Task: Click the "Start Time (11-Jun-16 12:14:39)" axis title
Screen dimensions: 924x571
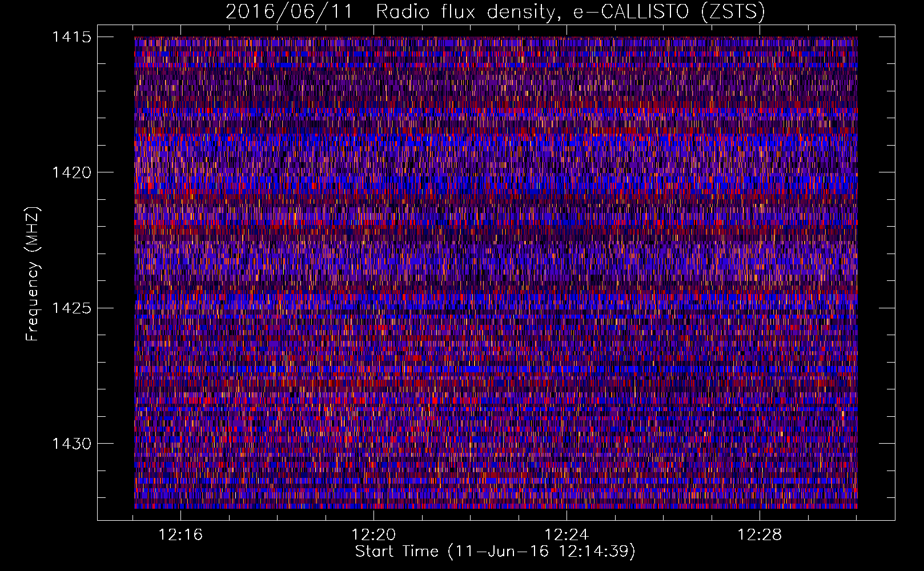Action: pos(495,552)
